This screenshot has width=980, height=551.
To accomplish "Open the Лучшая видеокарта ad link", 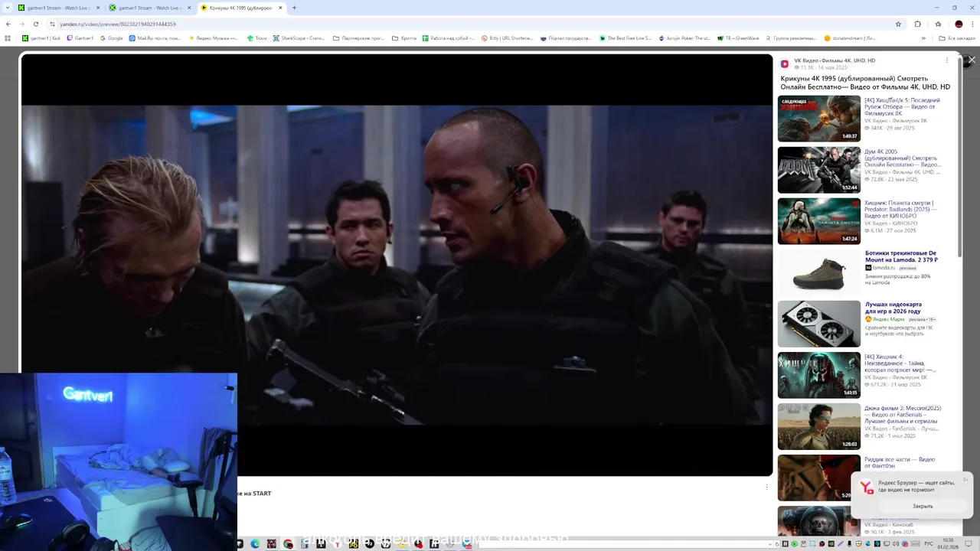I will [893, 308].
